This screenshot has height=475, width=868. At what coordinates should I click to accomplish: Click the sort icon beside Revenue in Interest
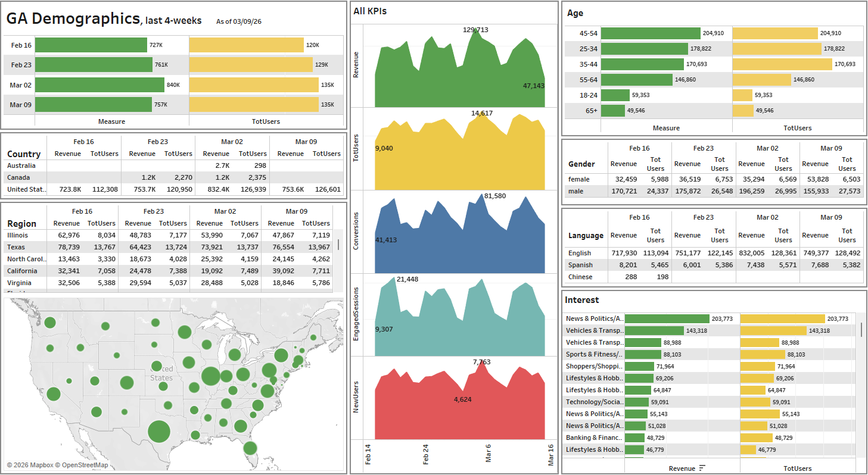click(x=702, y=468)
